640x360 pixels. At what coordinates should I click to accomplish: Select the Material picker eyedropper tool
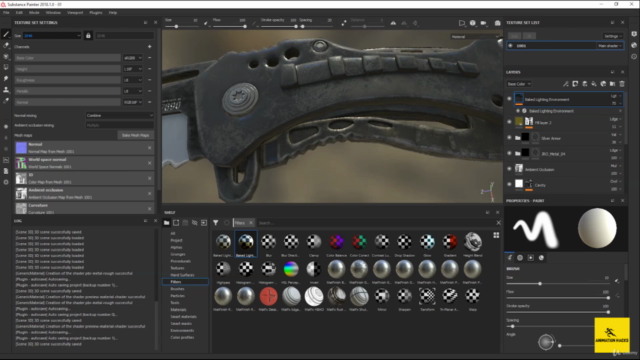point(6,100)
